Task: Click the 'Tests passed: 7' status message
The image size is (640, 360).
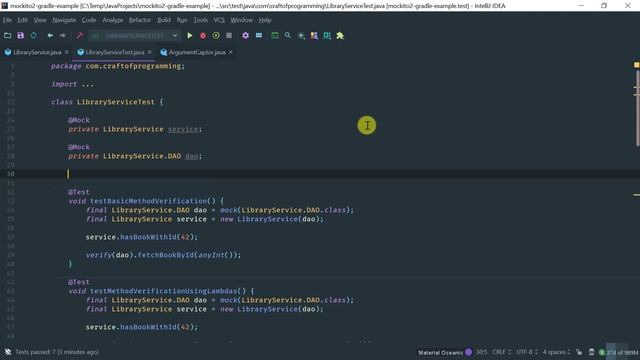Action: (x=57, y=352)
